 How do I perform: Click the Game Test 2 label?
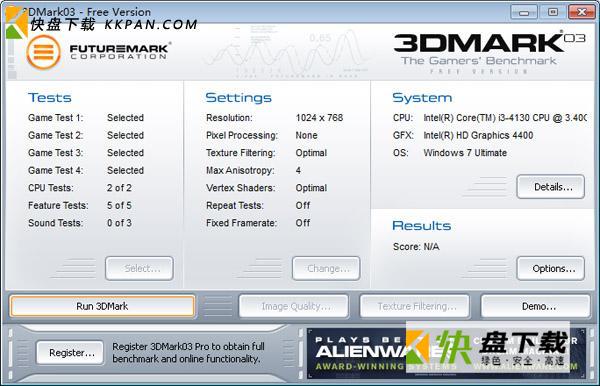tap(55, 135)
